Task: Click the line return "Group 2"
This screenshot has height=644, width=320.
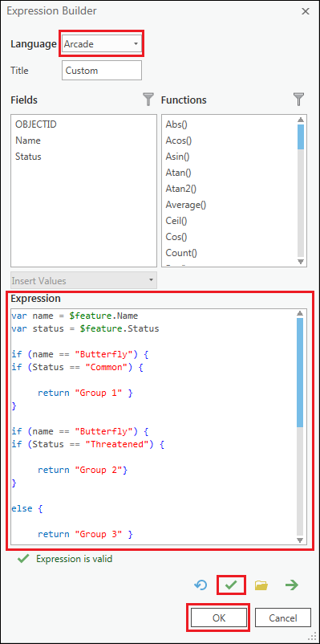Action: coord(83,470)
